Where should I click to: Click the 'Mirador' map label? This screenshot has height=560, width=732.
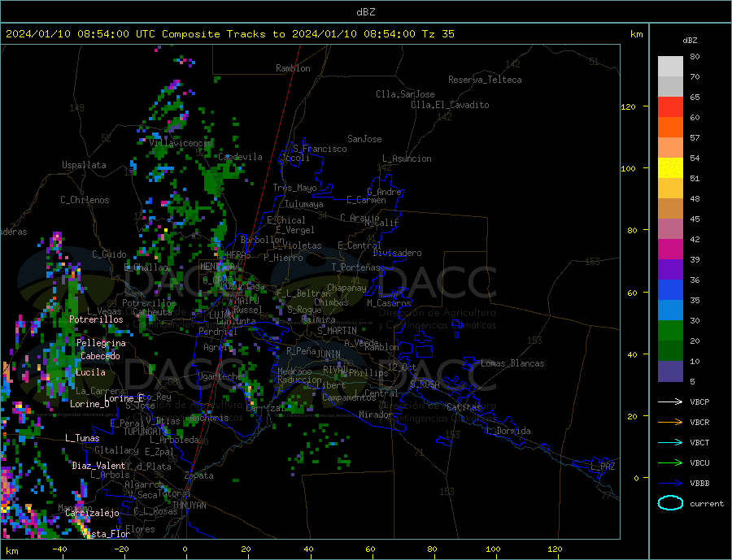(376, 415)
